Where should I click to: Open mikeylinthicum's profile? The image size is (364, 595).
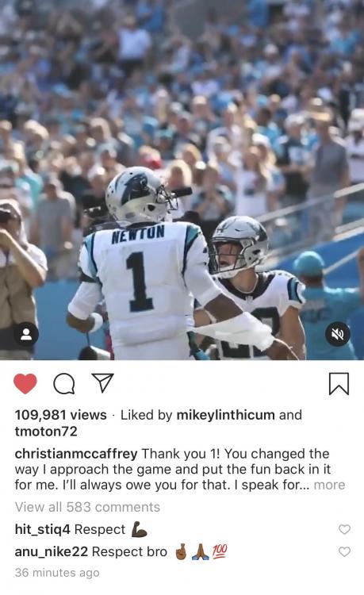click(225, 415)
